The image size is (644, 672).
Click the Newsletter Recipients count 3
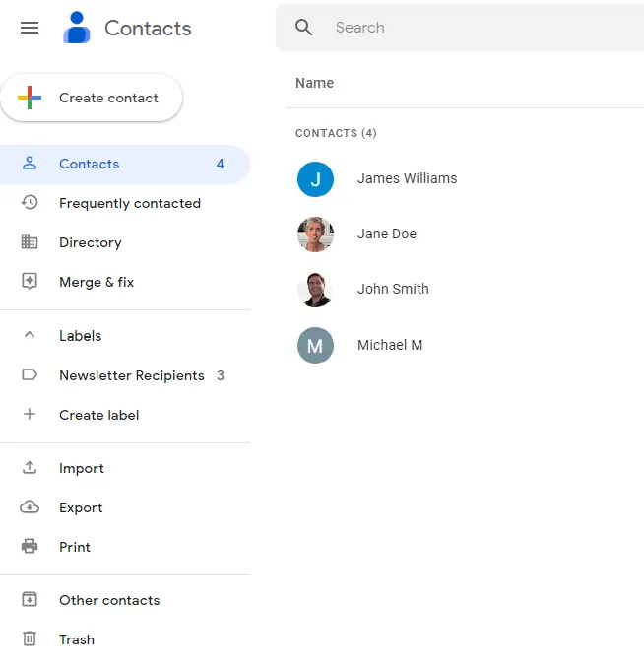221,375
